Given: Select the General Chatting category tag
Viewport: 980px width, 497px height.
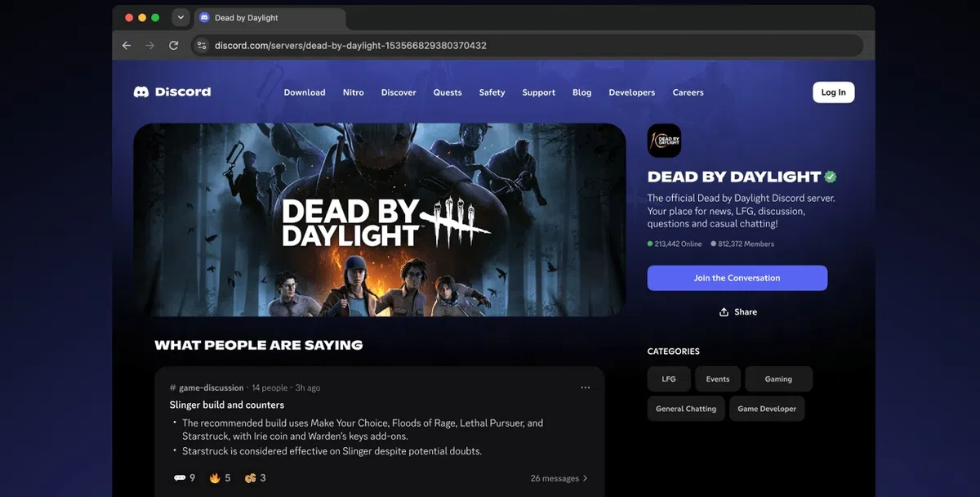Looking at the screenshot, I should (x=686, y=409).
